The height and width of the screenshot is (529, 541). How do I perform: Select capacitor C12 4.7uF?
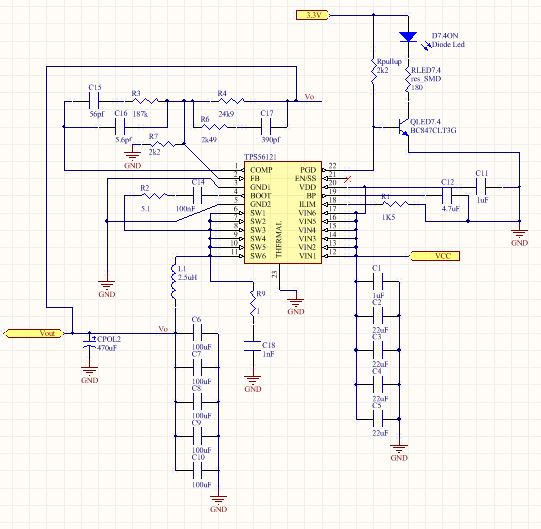(447, 196)
